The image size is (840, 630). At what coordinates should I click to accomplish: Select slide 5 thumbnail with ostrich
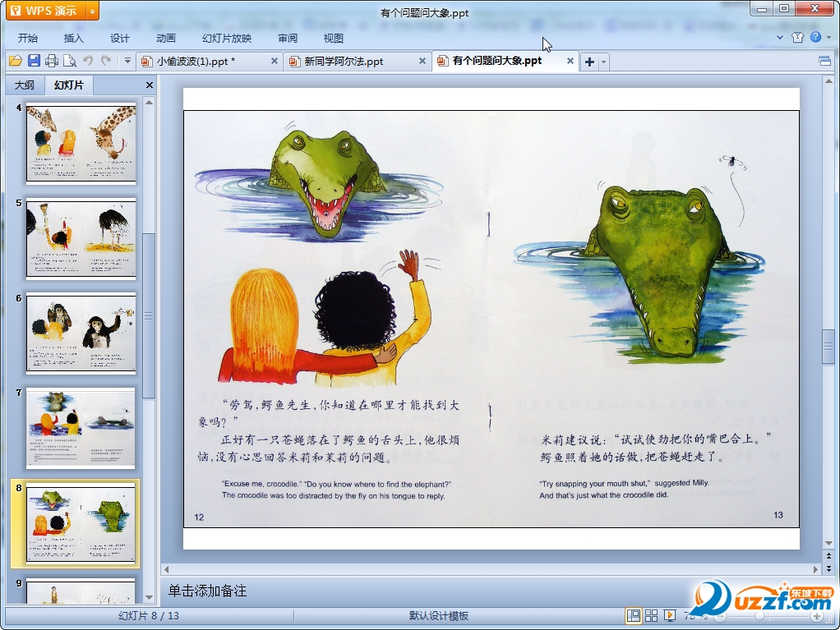81,239
